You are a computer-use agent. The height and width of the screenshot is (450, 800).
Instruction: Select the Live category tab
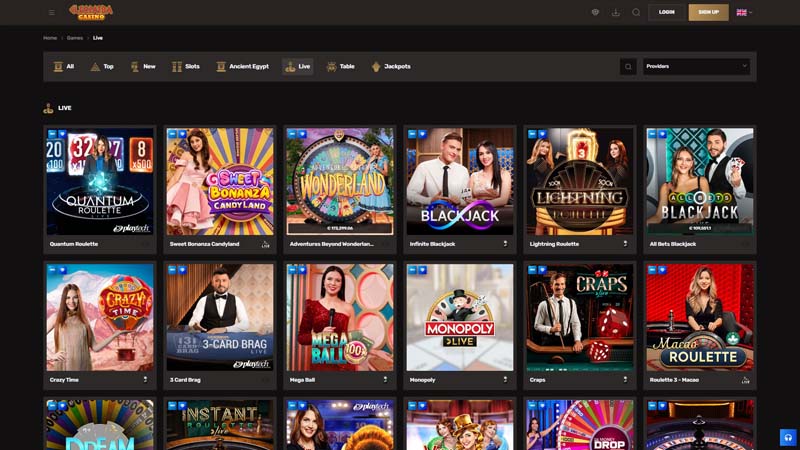(297, 66)
